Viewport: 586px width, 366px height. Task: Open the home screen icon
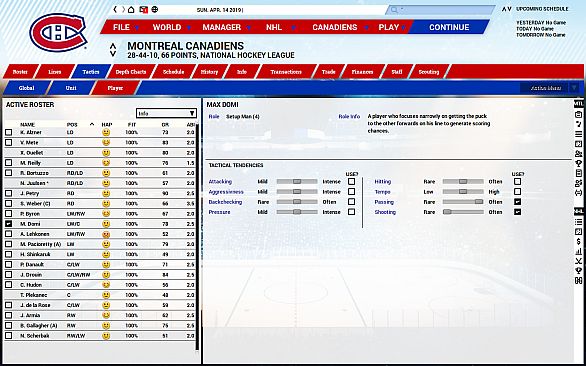131,10
